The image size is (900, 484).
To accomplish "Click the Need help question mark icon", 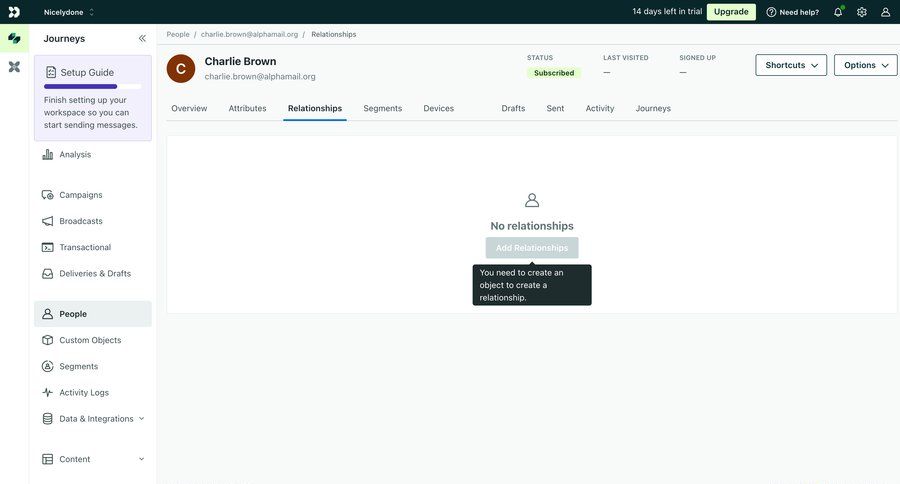I will 771,12.
